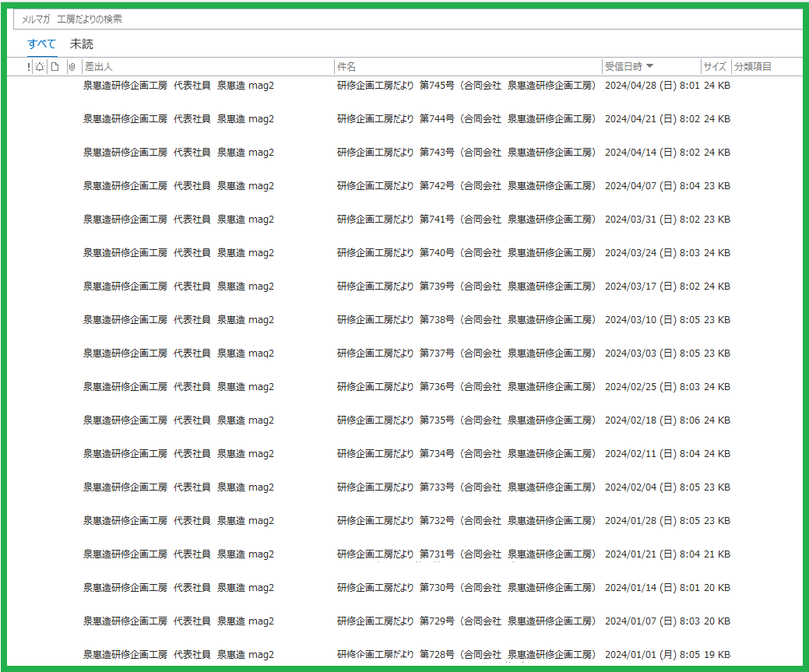
Task: Select date 2024/03/10 (日) 8:05
Action: tap(652, 320)
